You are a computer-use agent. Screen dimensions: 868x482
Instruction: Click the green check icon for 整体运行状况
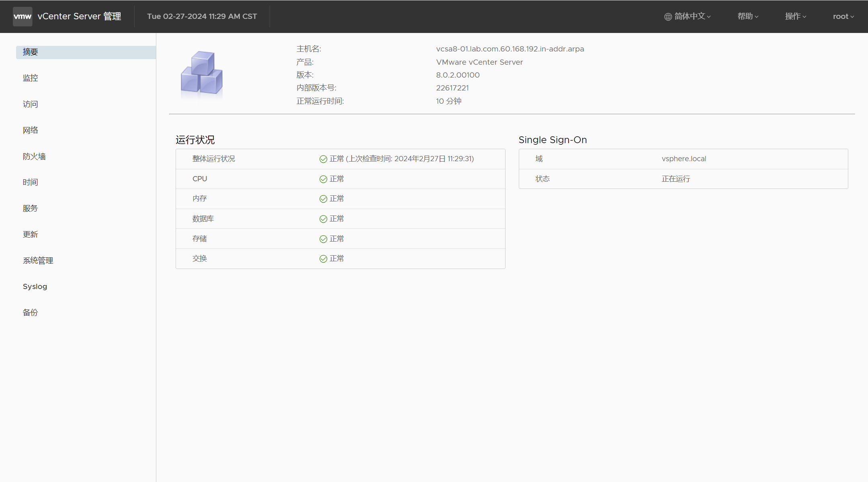pyautogui.click(x=323, y=159)
